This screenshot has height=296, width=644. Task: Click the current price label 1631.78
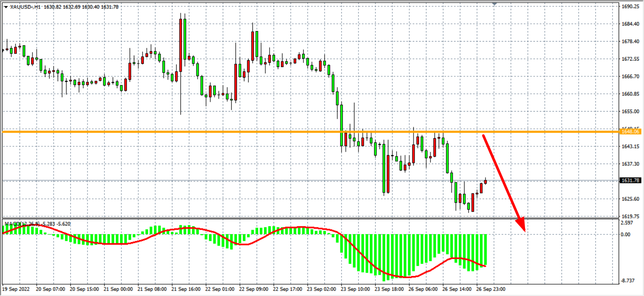pyautogui.click(x=631, y=181)
